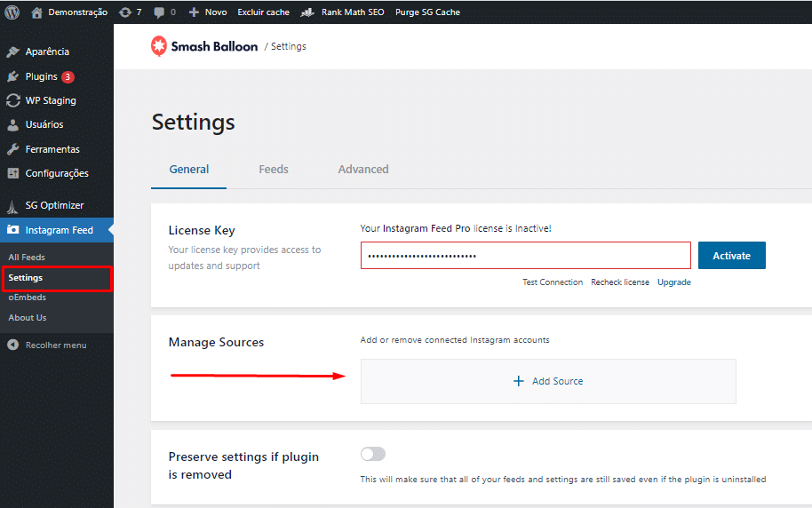The width and height of the screenshot is (812, 508).
Task: Open About Us submenu item
Action: [27, 318]
